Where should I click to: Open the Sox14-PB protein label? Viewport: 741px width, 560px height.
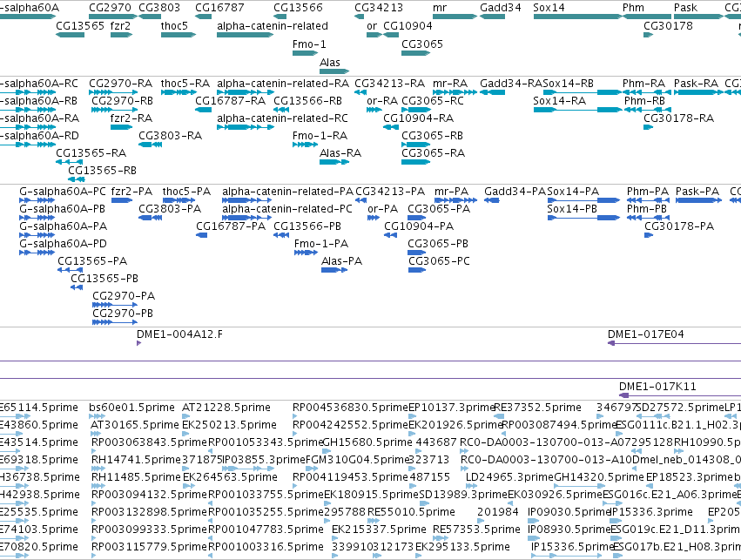coord(572,209)
